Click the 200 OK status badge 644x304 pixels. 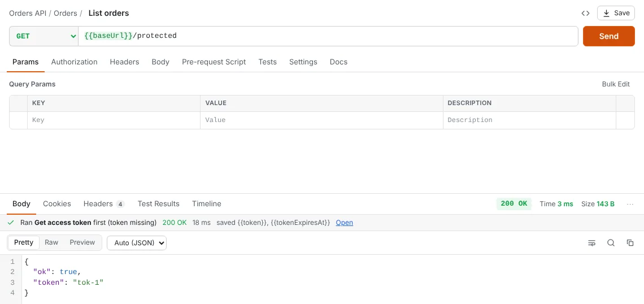pyautogui.click(x=514, y=204)
